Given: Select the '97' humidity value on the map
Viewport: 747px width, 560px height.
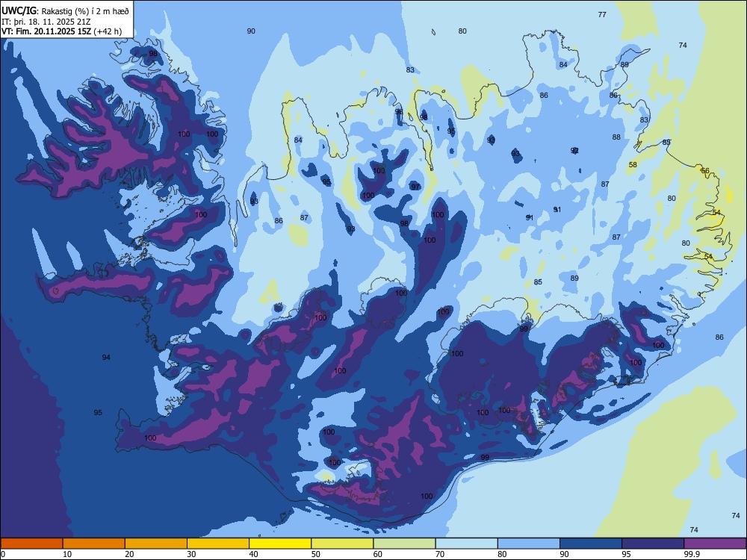Looking at the screenshot, I should [416, 187].
